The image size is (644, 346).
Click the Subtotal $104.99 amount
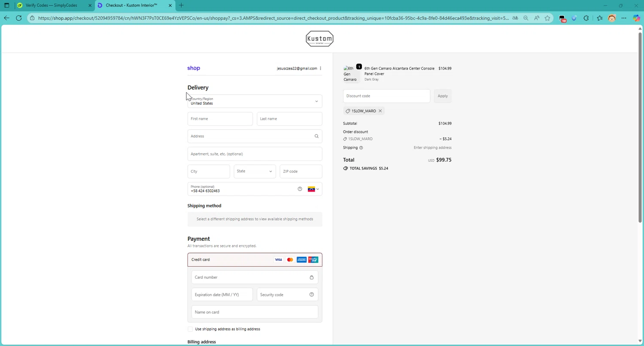tap(445, 124)
